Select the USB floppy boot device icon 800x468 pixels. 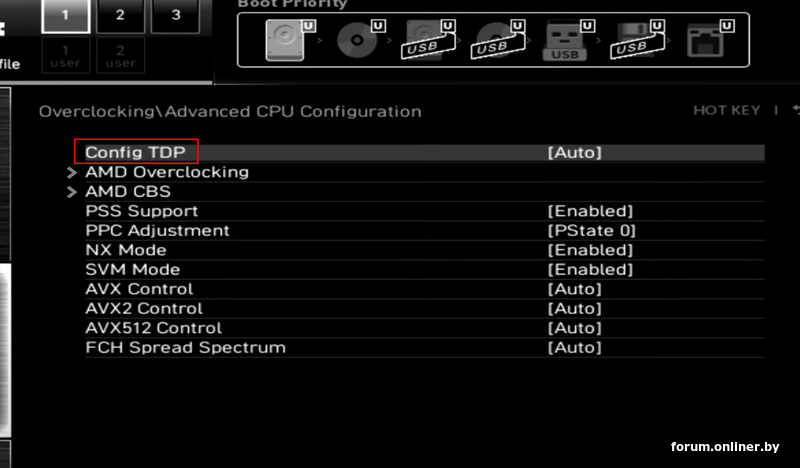point(637,40)
